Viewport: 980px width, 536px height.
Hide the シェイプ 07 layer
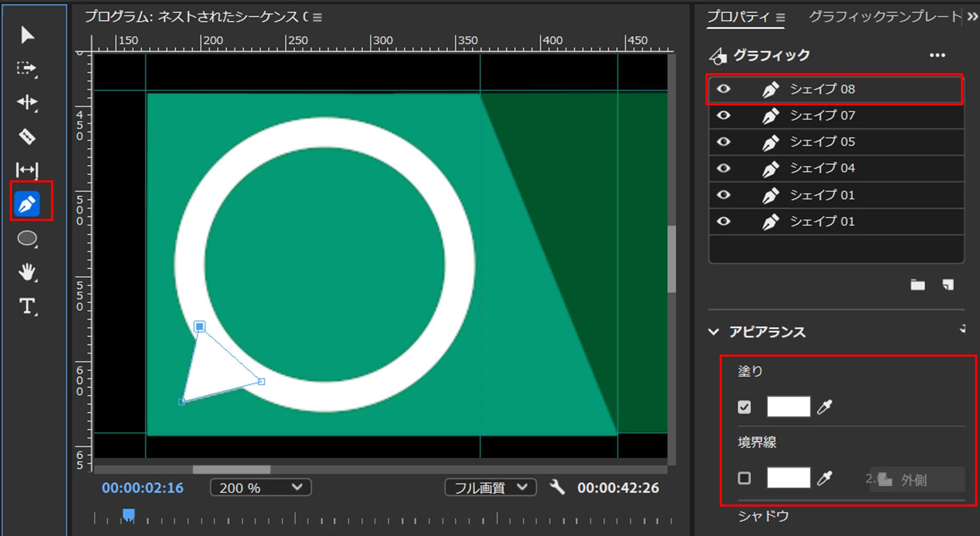[x=723, y=115]
